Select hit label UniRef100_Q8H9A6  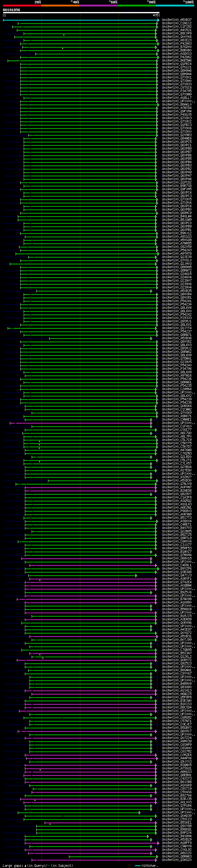coord(177,71)
